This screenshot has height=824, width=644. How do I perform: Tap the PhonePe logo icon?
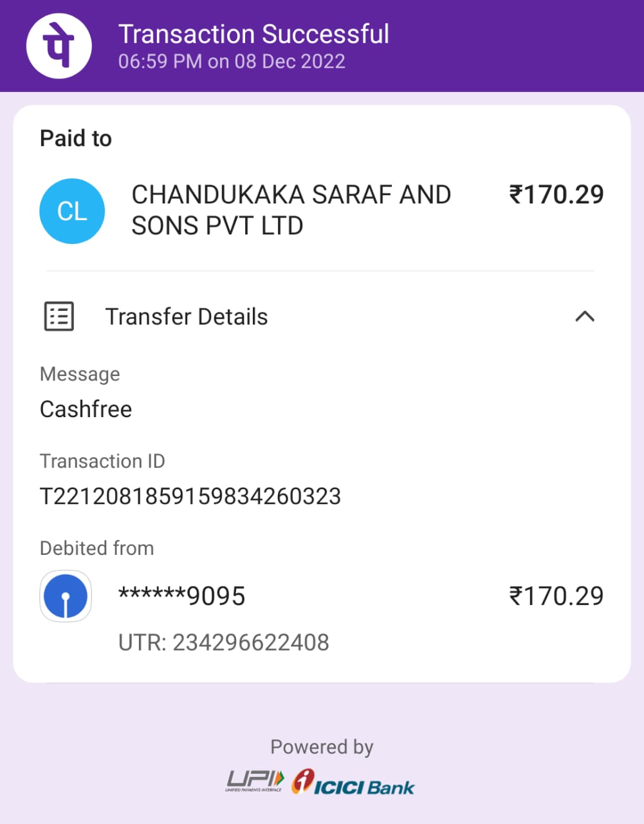59,46
